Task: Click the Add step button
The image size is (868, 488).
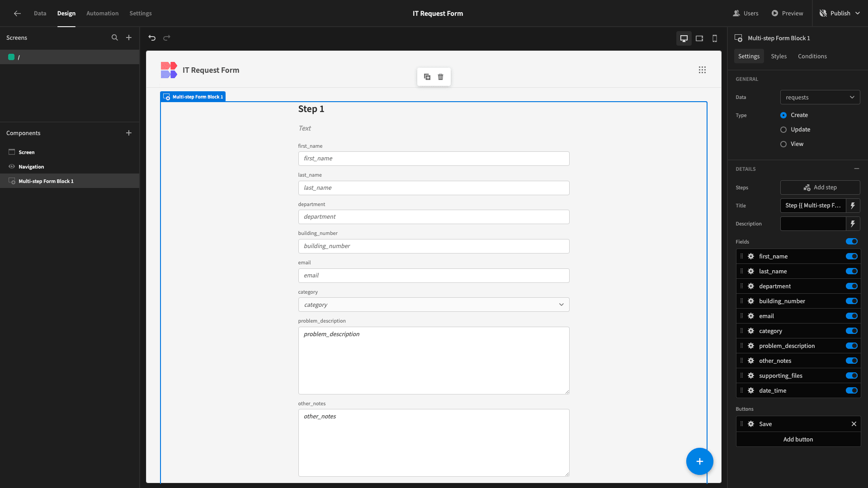Action: point(821,187)
